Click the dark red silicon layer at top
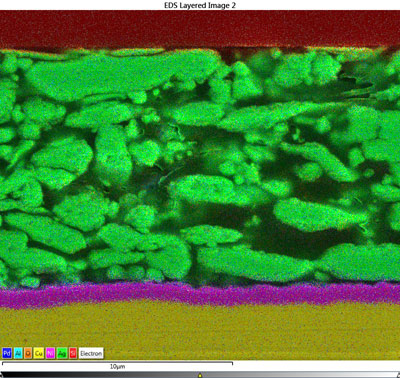This screenshot has width=400, height=378. (200, 28)
